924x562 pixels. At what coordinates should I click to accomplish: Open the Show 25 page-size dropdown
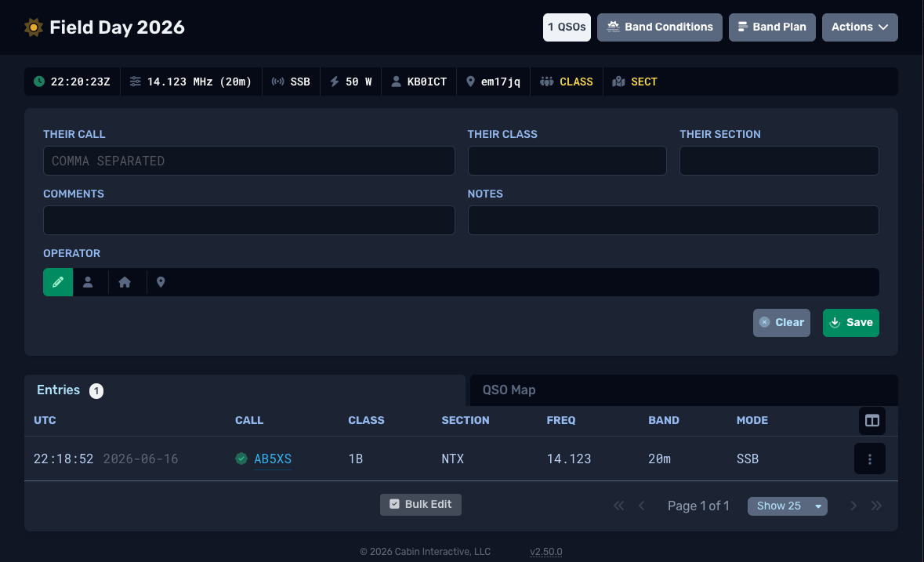pos(788,506)
